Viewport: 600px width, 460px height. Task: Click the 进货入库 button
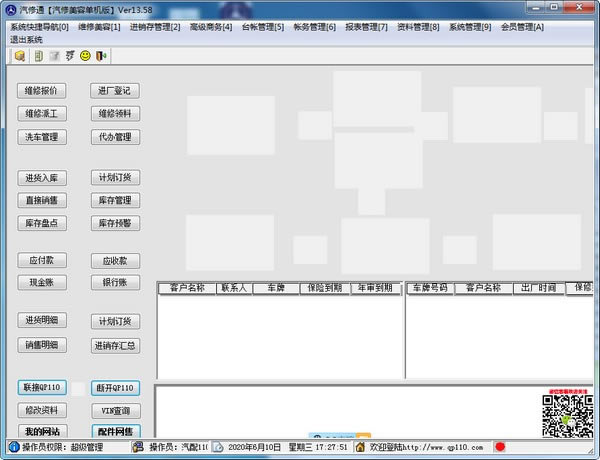pyautogui.click(x=42, y=178)
